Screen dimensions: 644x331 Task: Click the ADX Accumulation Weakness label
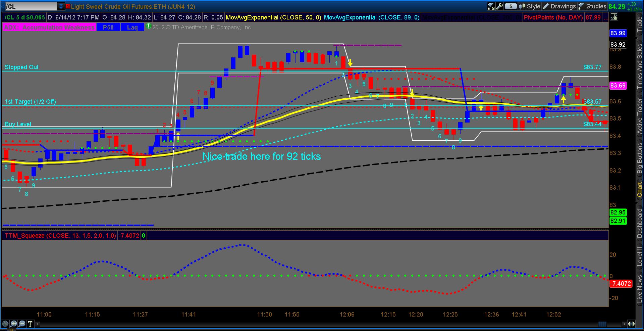pyautogui.click(x=49, y=27)
